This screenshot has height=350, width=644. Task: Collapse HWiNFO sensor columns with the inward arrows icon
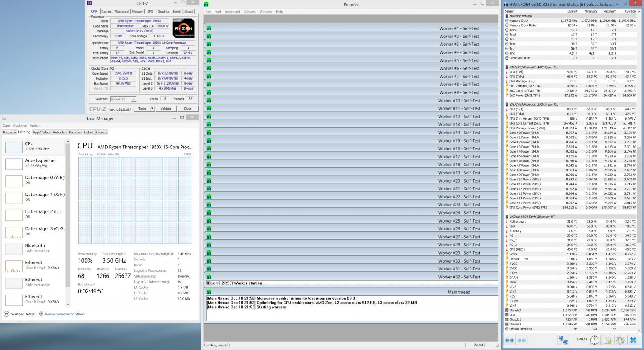521,340
